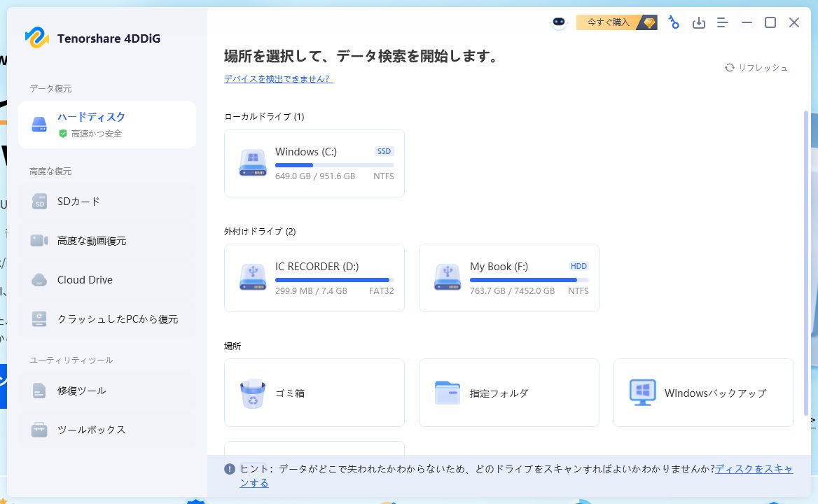Select the Windows (C:) drive card
This screenshot has width=818, height=504.
[x=314, y=163]
